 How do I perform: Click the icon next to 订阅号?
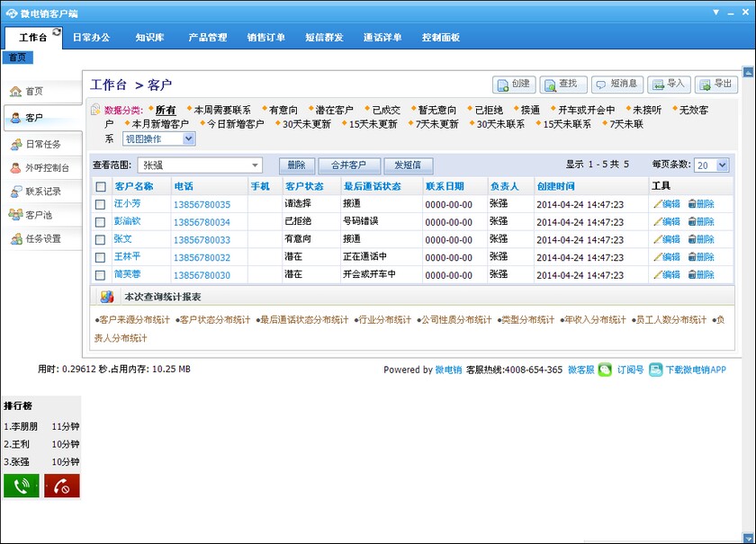coord(656,370)
